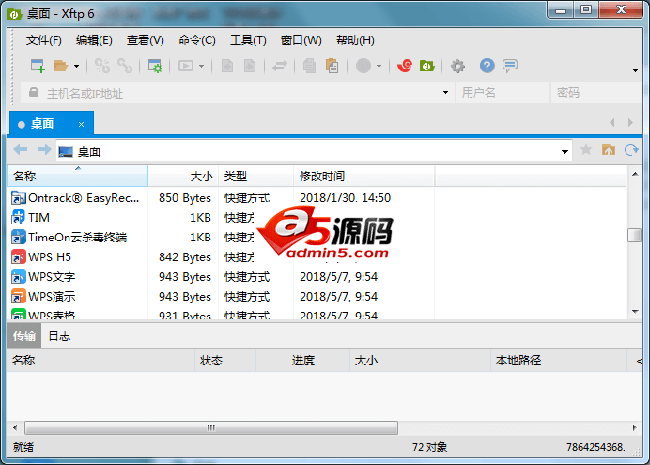Screen dimensions: 650x465
Task: Select the TIM shortcut file
Action: click(x=31, y=218)
